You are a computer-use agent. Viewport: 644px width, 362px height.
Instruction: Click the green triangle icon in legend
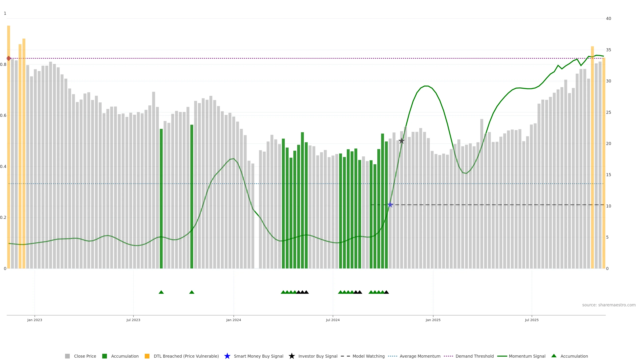(554, 356)
